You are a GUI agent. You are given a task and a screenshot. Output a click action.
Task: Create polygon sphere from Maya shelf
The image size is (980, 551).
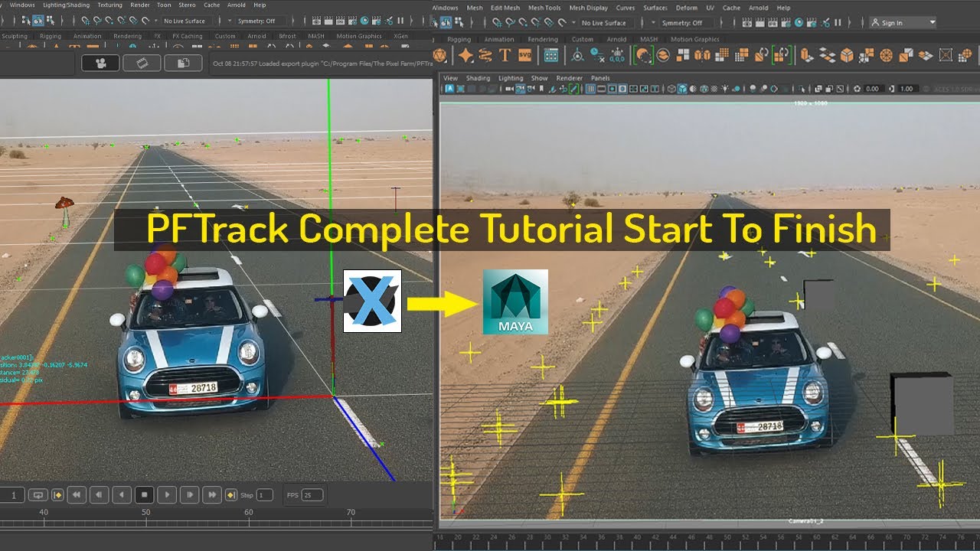click(x=440, y=55)
